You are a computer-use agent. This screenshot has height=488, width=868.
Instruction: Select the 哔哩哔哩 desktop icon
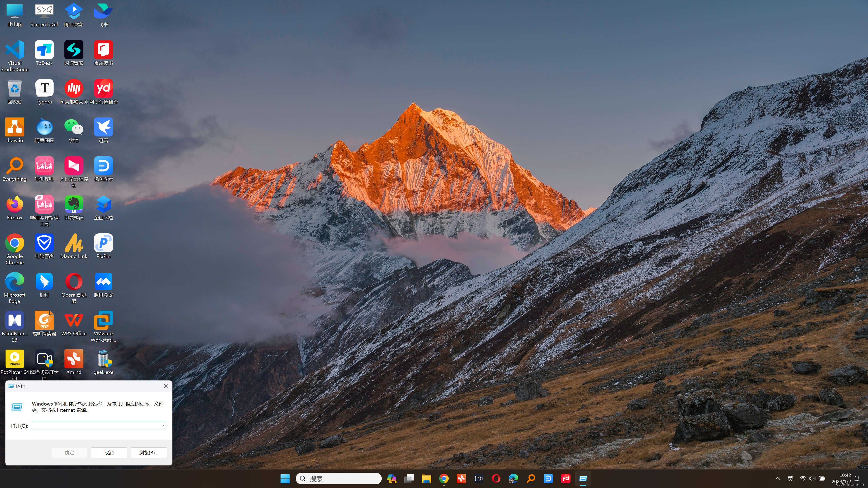(x=44, y=169)
